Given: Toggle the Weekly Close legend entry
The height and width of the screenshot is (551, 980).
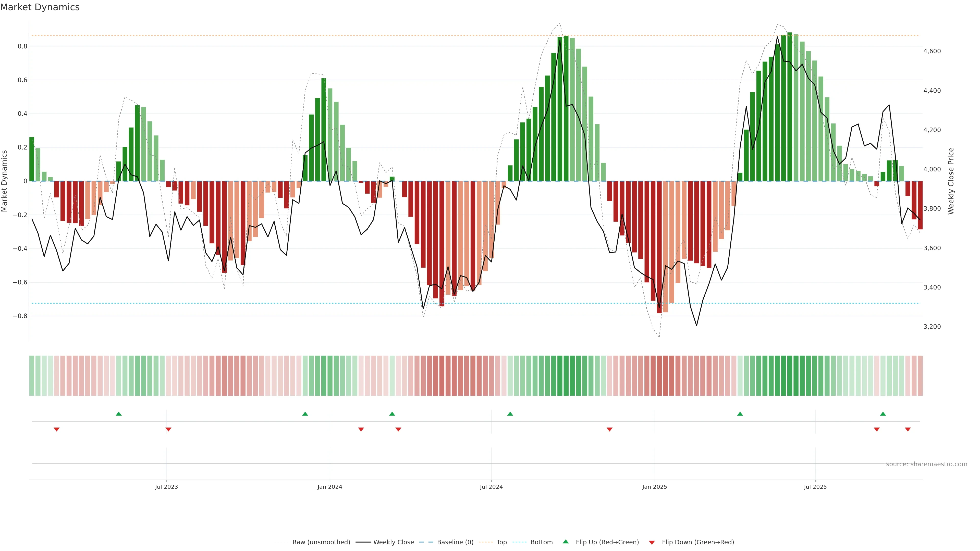Looking at the screenshot, I should (393, 542).
